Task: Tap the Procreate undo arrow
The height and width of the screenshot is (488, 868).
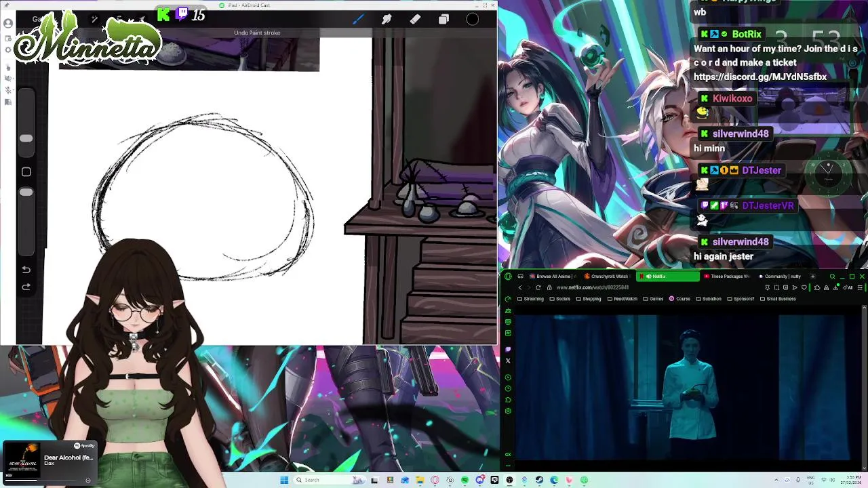Action: [x=26, y=270]
